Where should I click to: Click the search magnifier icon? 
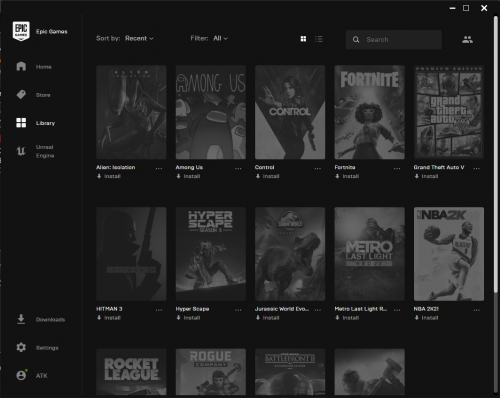coord(356,40)
